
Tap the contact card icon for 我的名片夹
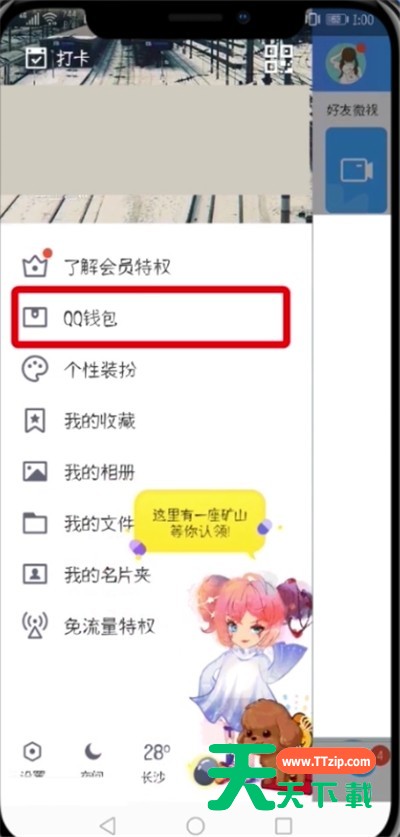[x=35, y=574]
